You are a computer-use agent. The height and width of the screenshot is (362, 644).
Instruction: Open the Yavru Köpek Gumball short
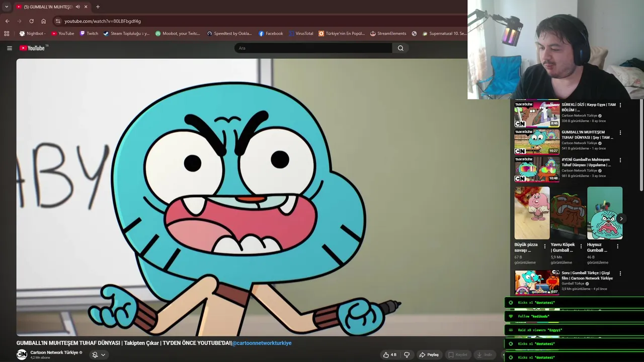click(568, 213)
